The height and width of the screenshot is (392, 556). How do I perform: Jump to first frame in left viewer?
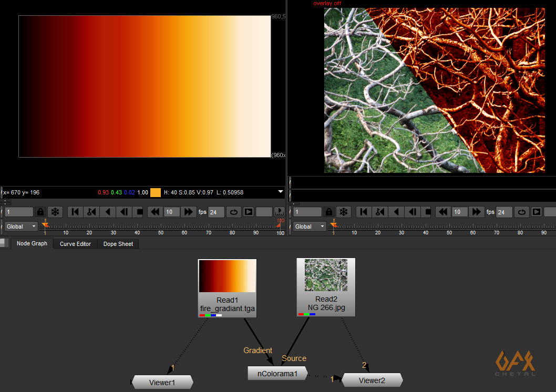[75, 212]
